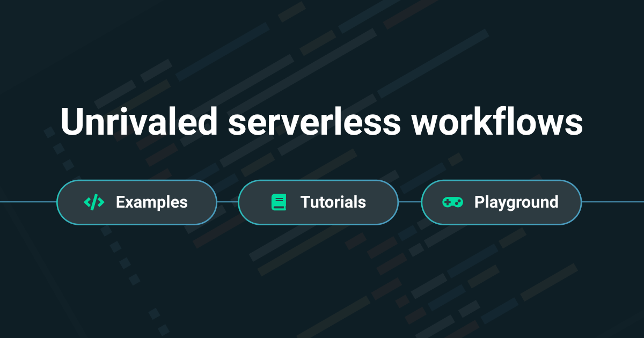Select the code brackets icon in Examples pill
The height and width of the screenshot is (338, 644).
pos(93,202)
